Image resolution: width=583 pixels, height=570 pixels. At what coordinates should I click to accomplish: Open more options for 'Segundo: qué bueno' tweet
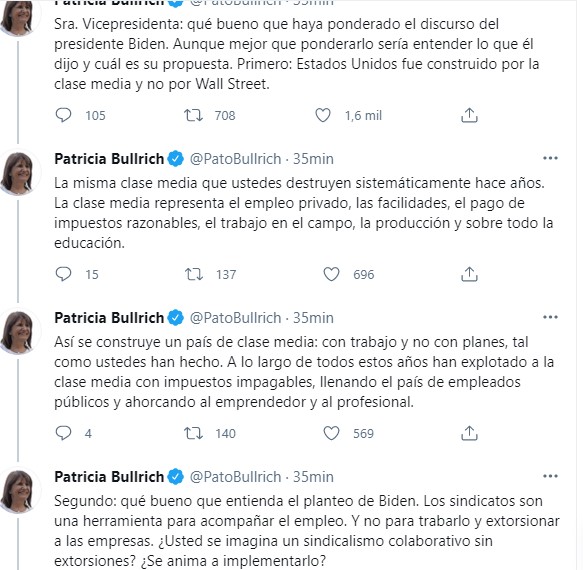click(550, 476)
